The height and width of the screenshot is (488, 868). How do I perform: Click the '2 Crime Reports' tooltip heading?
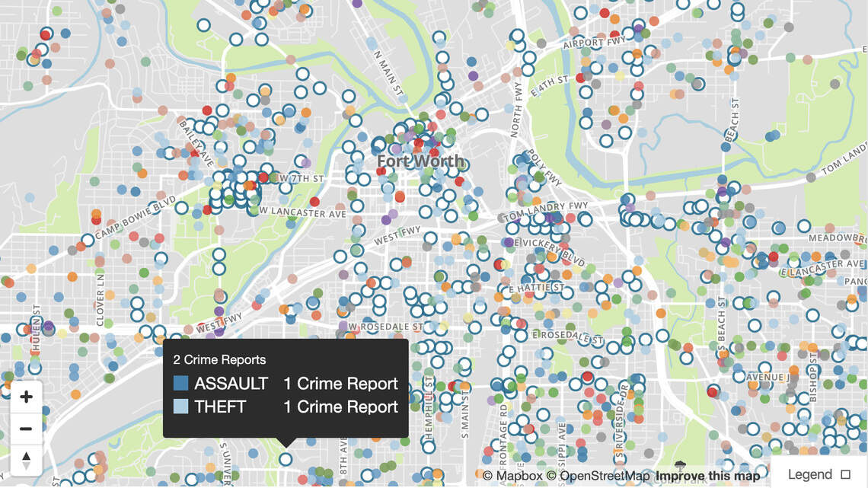pyautogui.click(x=219, y=359)
